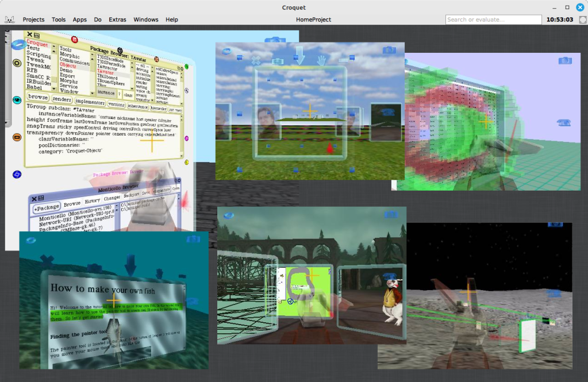Viewport: 588px width, 382px height.
Task: Collapse the Monticello Browser via its collapse box
Action: (x=40, y=198)
